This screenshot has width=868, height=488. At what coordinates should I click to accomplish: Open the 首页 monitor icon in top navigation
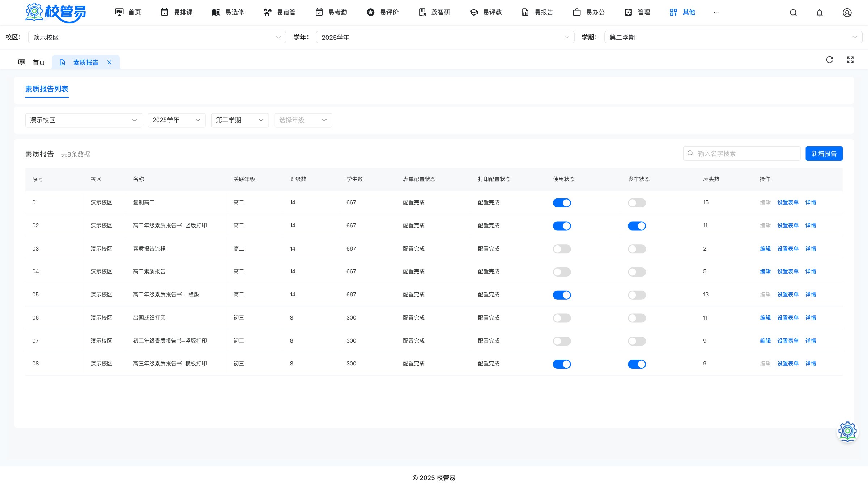click(x=119, y=12)
